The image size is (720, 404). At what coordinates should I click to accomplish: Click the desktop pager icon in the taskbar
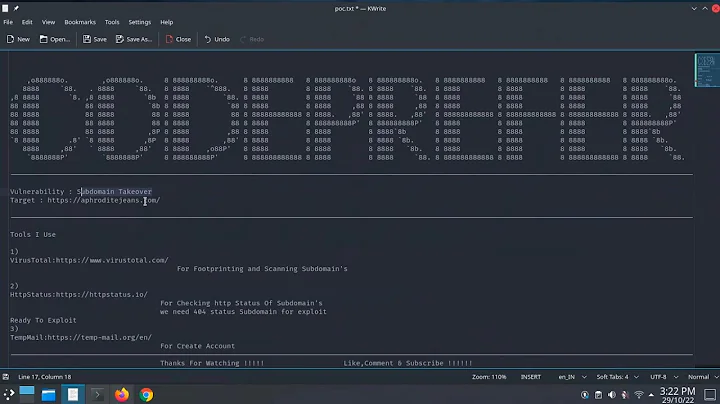point(27,394)
